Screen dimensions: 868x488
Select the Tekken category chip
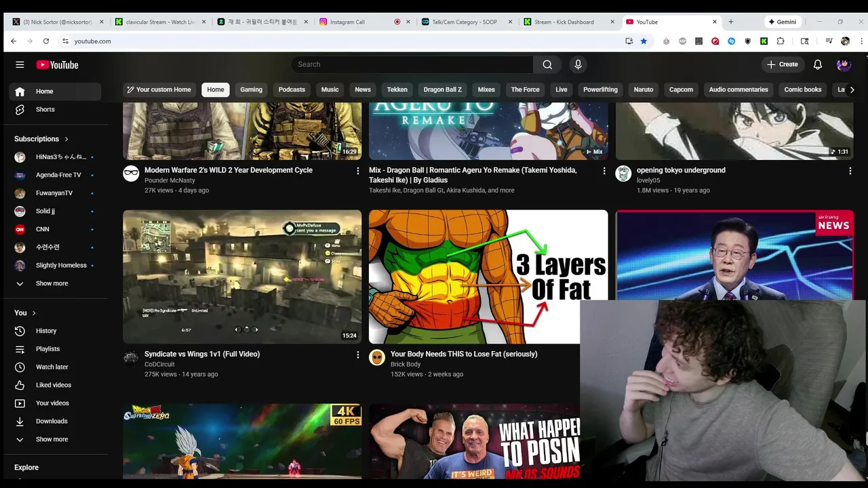coord(397,89)
